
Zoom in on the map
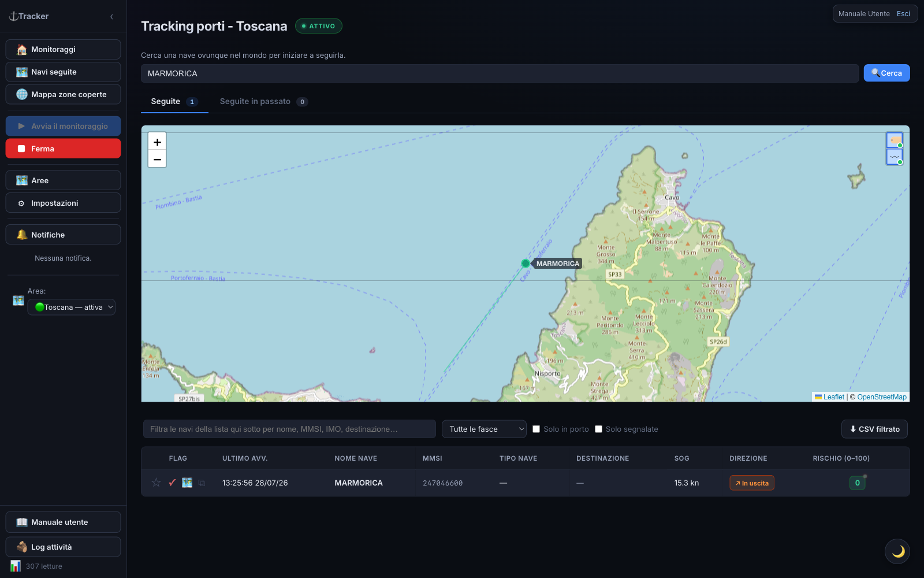pos(157,142)
